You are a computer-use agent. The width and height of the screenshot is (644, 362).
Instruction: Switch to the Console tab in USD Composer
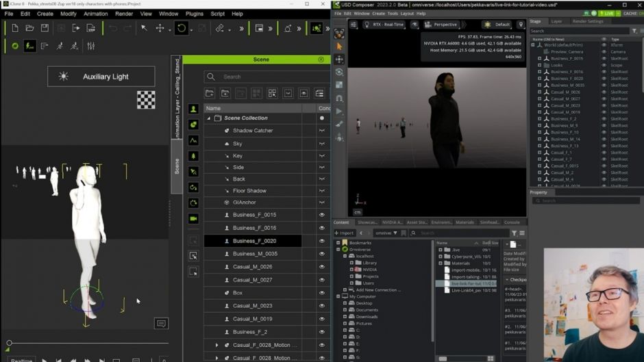click(512, 222)
